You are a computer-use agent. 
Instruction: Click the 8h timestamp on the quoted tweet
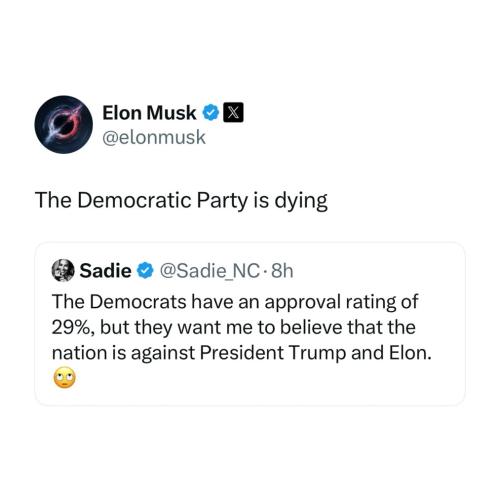coord(282,271)
